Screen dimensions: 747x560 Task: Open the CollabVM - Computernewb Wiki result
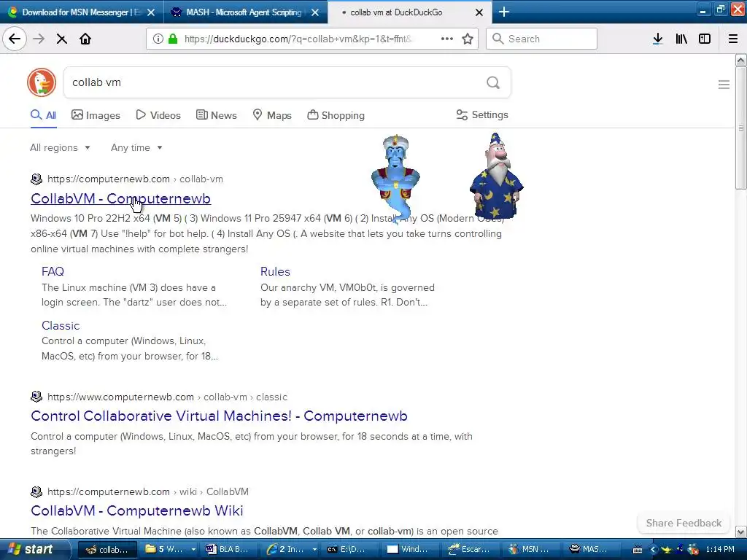(x=136, y=510)
